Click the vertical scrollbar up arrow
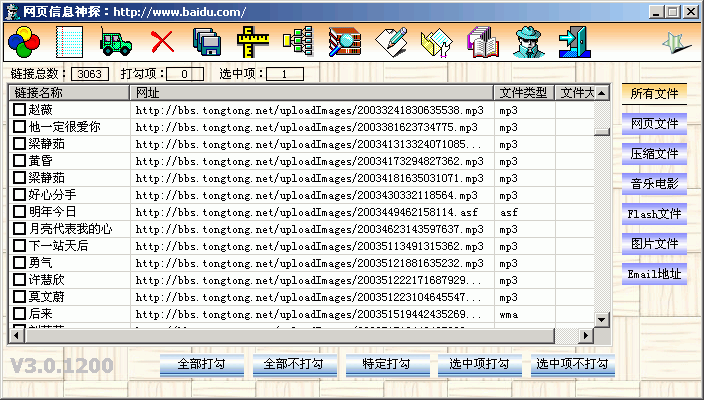 pyautogui.click(x=602, y=93)
